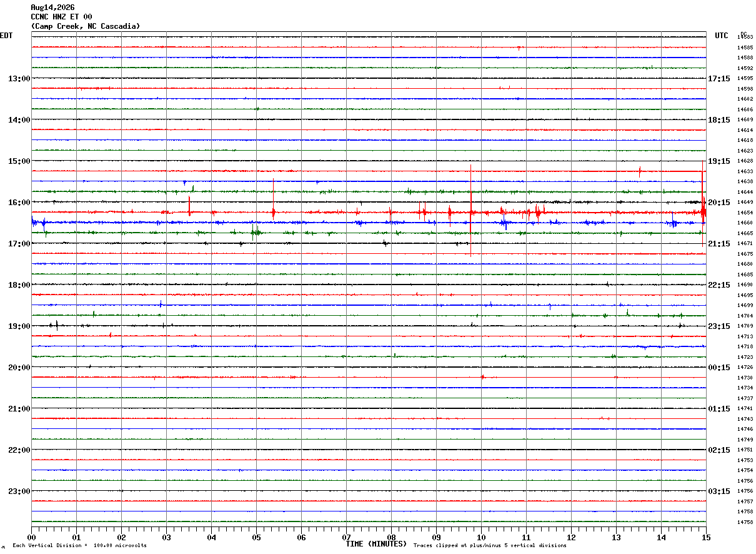Click the vertical division microvolts note

tap(79, 546)
